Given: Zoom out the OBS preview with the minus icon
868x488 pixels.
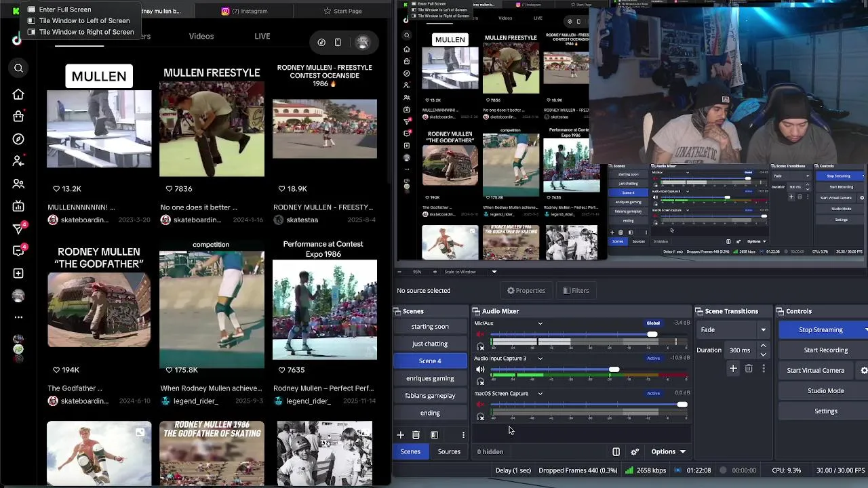Looking at the screenshot, I should [399, 272].
